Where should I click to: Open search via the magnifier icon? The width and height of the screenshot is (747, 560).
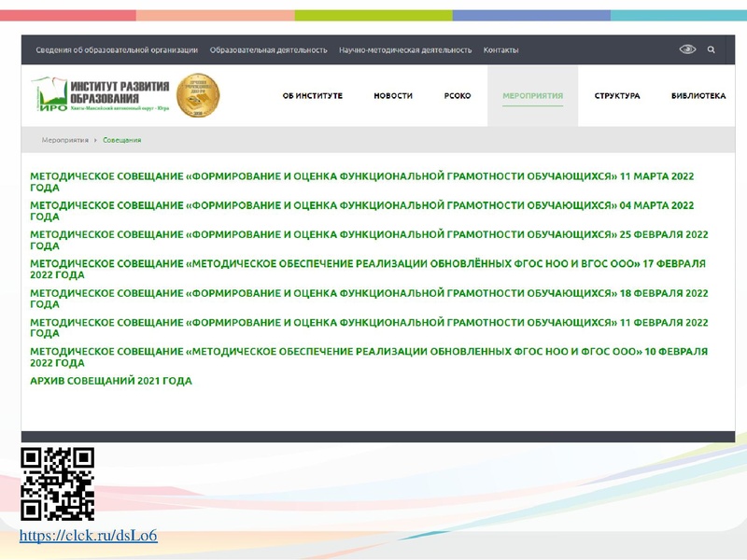(x=712, y=49)
